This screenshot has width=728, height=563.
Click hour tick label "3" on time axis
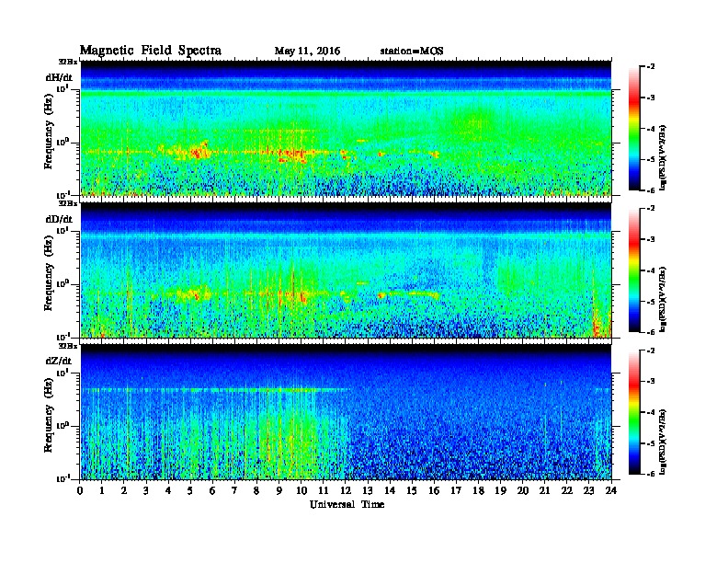tap(146, 490)
